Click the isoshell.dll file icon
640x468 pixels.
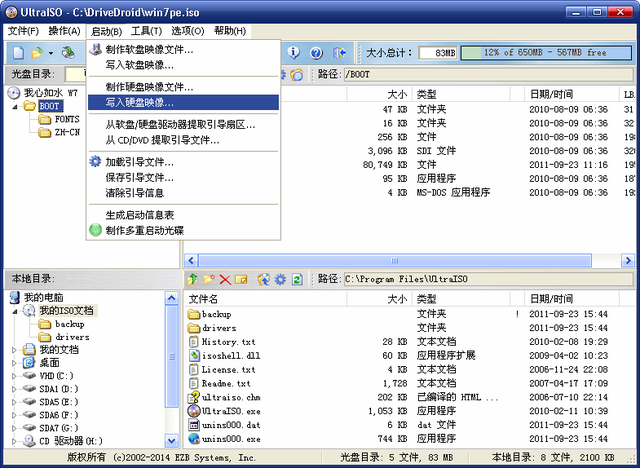194,356
